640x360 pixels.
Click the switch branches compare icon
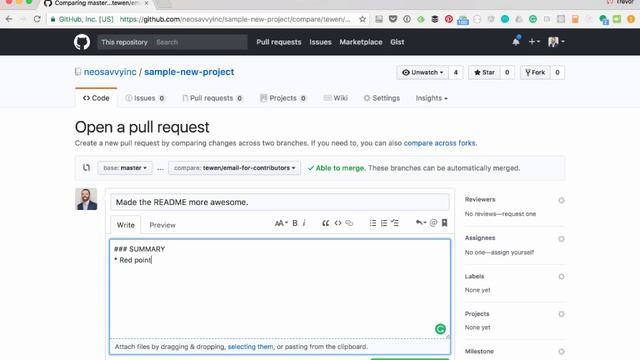click(86, 168)
